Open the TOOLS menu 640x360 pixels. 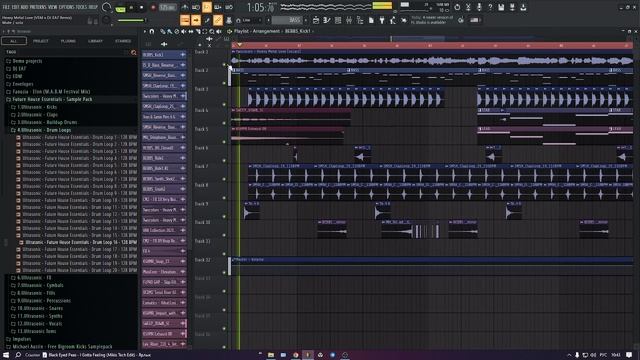point(81,7)
